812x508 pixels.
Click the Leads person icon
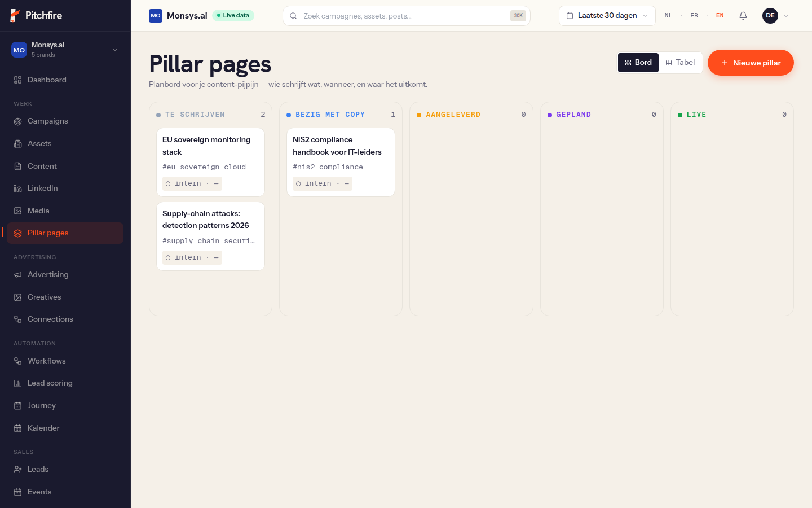pos(18,470)
